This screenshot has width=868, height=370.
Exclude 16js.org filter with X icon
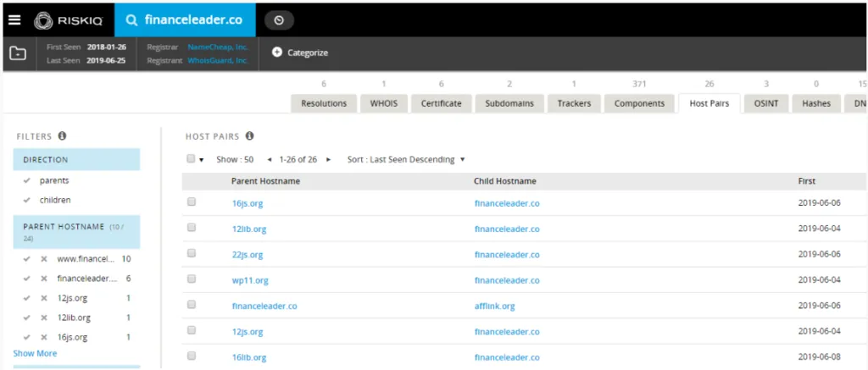44,337
